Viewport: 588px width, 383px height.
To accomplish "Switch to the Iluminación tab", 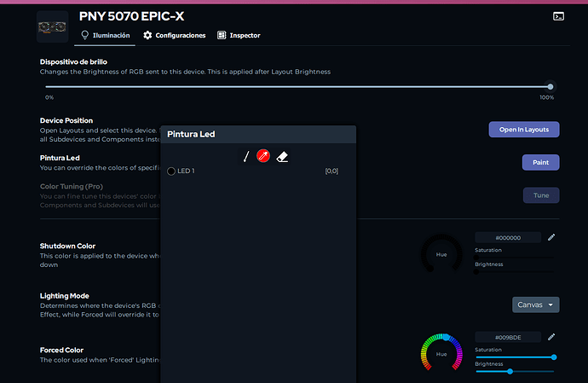I will coord(106,35).
